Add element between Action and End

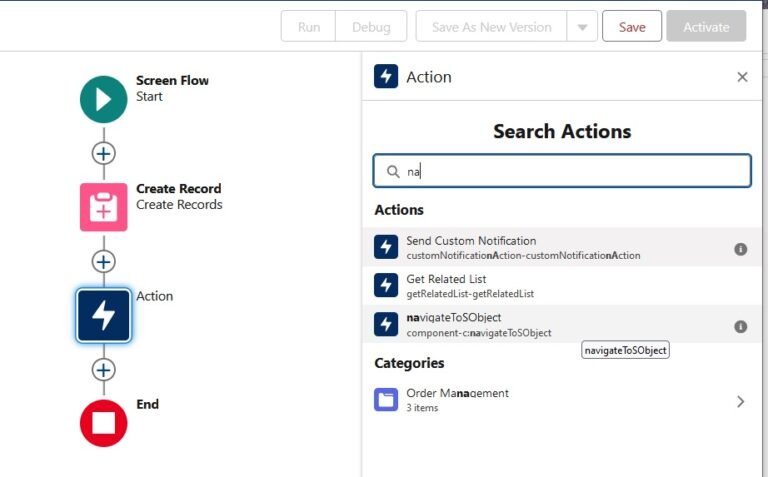(103, 370)
